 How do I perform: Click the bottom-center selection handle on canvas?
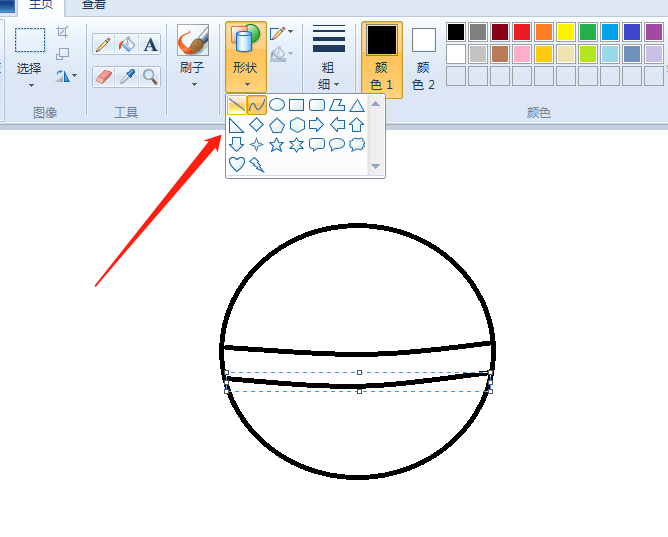click(x=360, y=391)
